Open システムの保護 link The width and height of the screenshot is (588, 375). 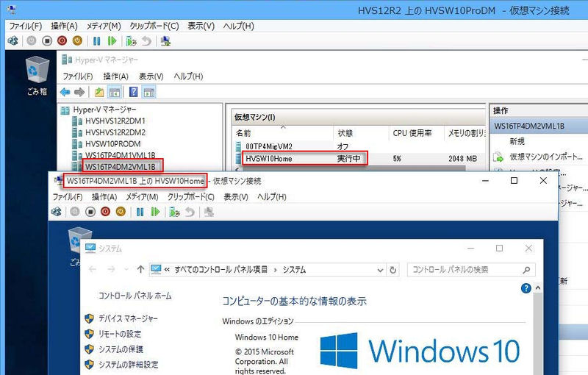click(x=121, y=349)
